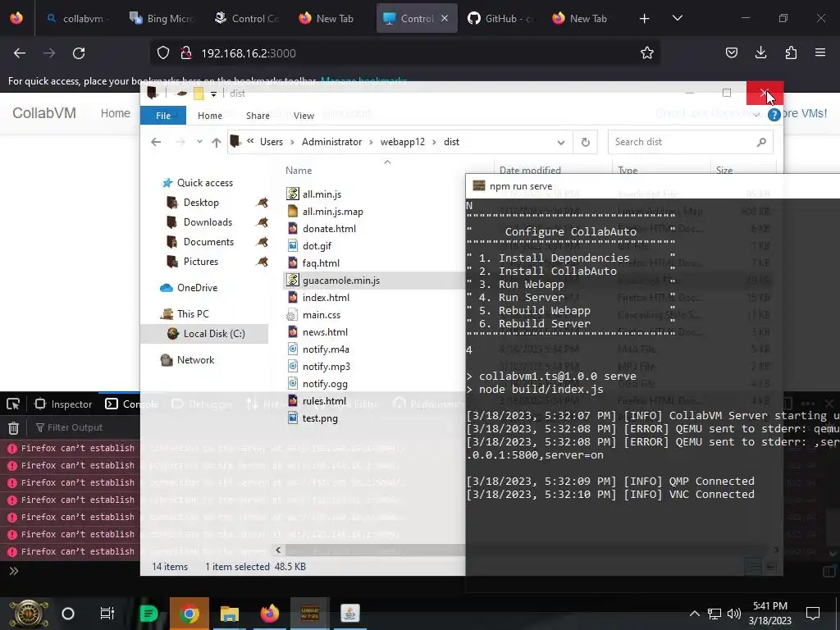Select This PC in navigation pane
Viewport: 840px width, 630px height.
coord(193,314)
